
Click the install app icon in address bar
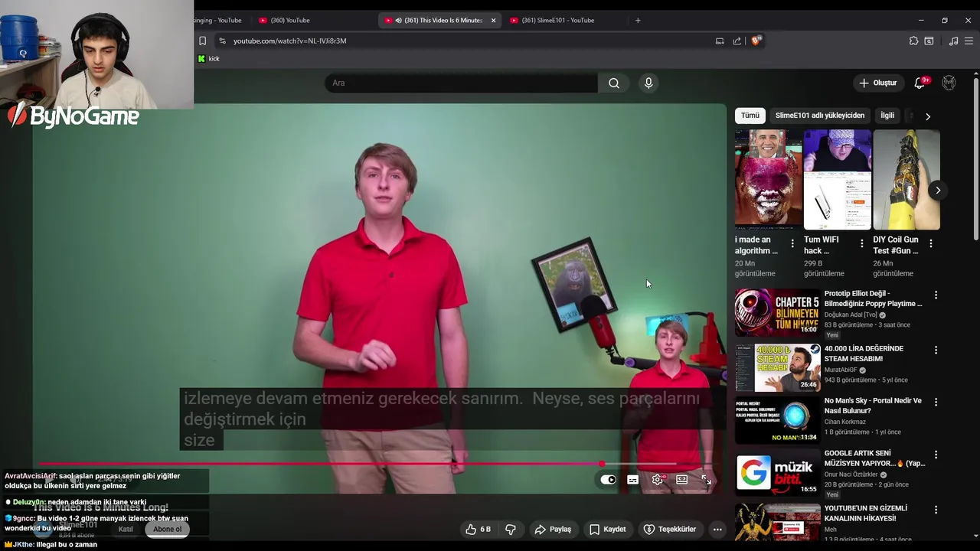(x=720, y=41)
